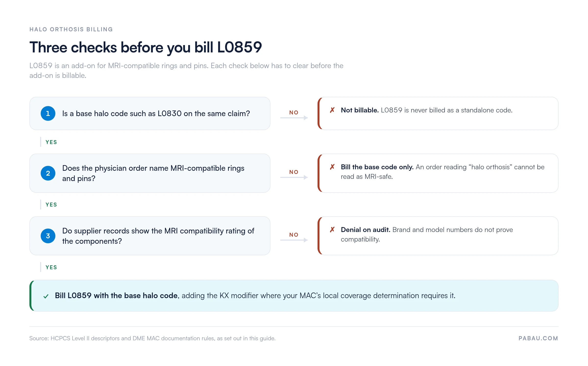This screenshot has height=366, width=588.
Task: Click the PABAU.COM text in the footer
Action: coord(538,338)
